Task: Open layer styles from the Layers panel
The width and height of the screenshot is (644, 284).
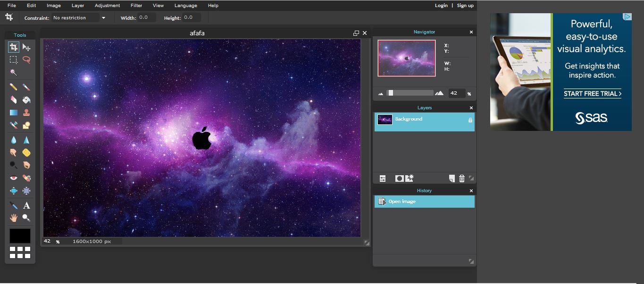Action: (x=409, y=178)
